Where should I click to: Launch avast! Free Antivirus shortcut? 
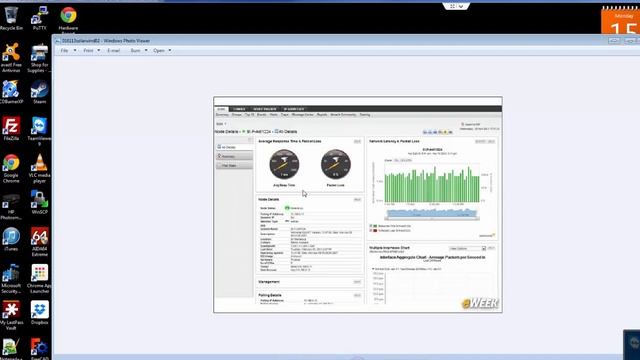(x=11, y=58)
